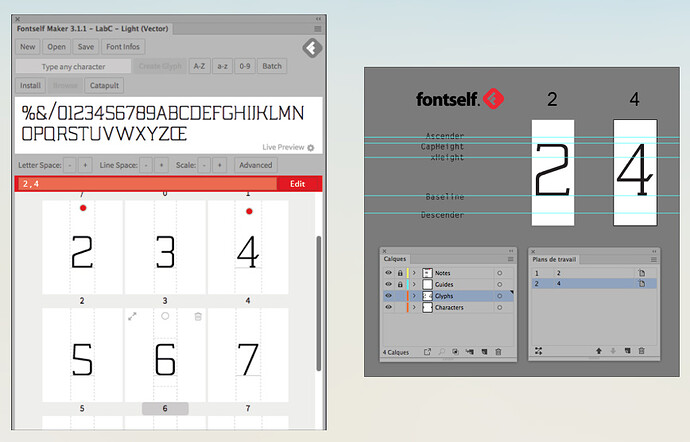
Task: Expand the Characters layer
Action: click(414, 307)
